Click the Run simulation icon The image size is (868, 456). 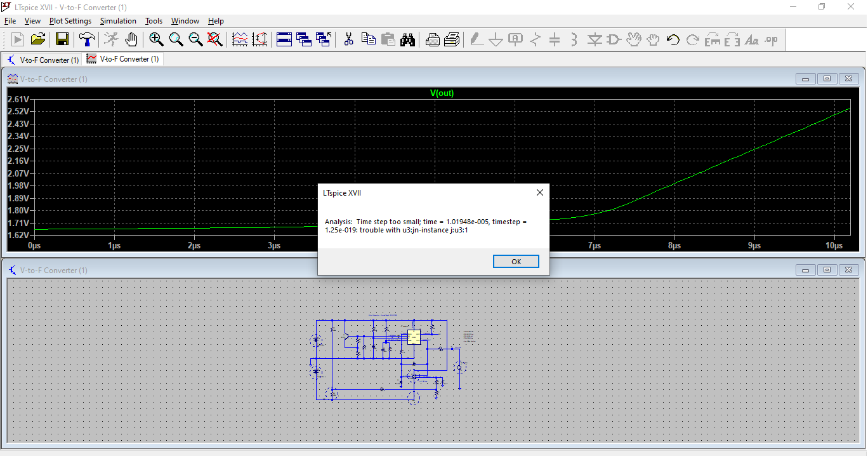tap(18, 39)
